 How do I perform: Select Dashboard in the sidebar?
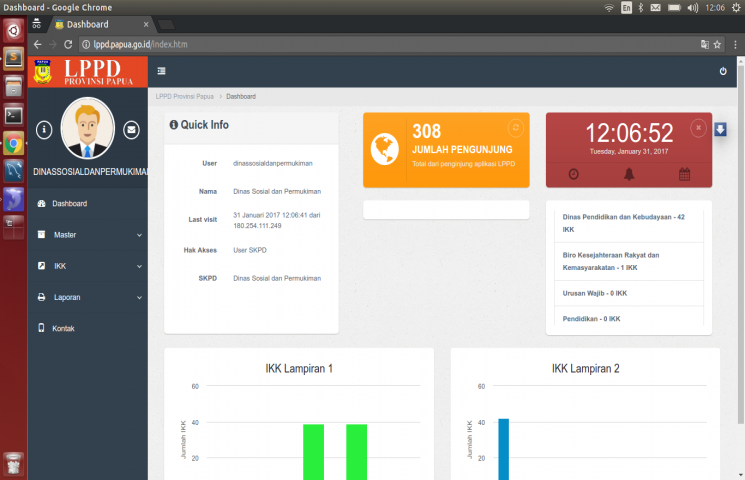click(69, 204)
